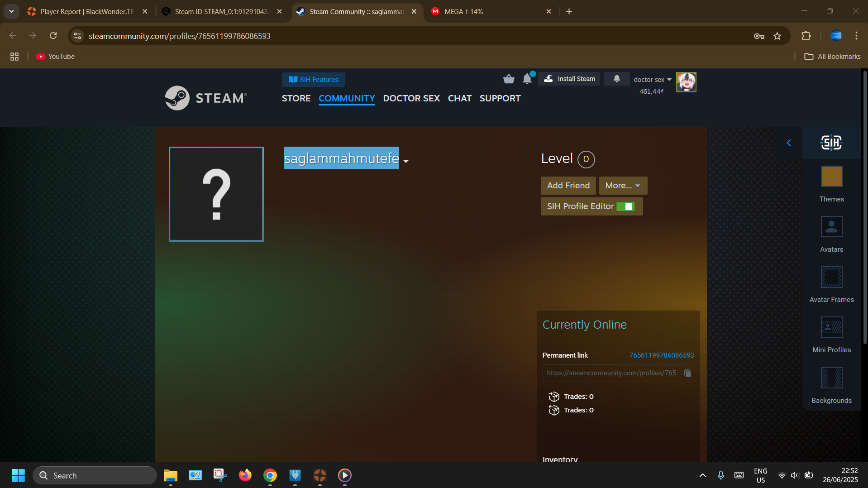Reload the current page

coord(53,36)
